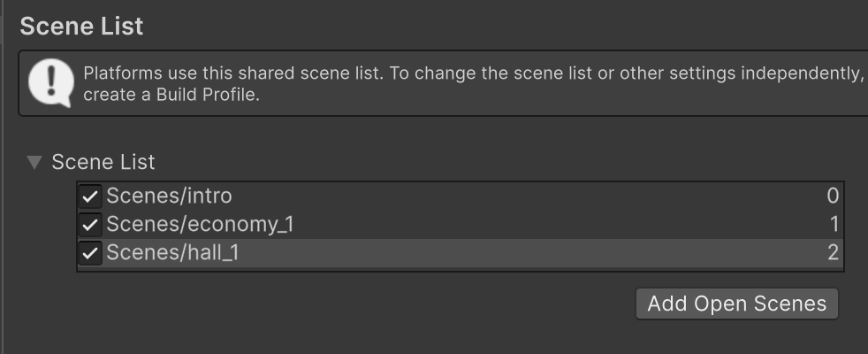868x354 pixels.
Task: Click the left panel divider edge
Action: click(3, 177)
